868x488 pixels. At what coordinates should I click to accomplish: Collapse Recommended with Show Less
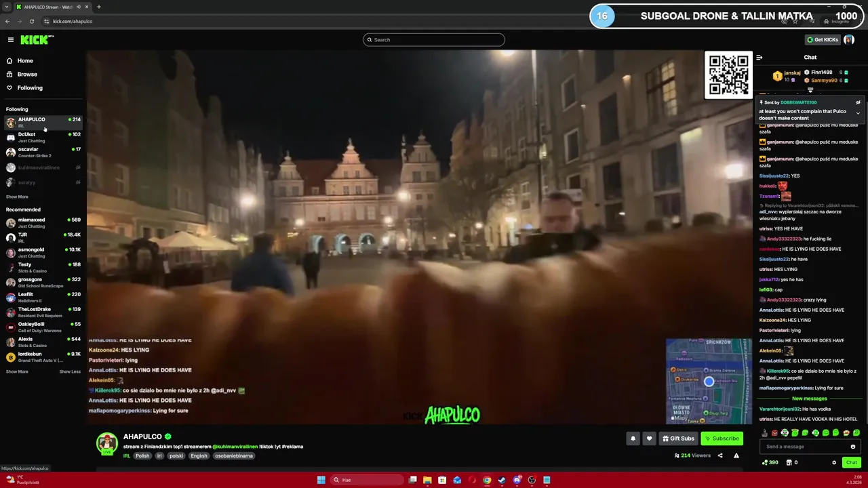(70, 371)
